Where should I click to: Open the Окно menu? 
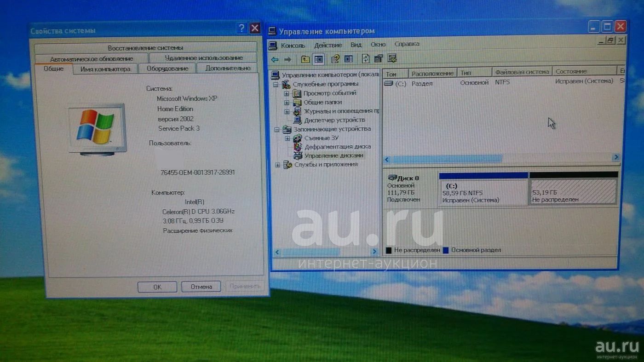(x=378, y=44)
